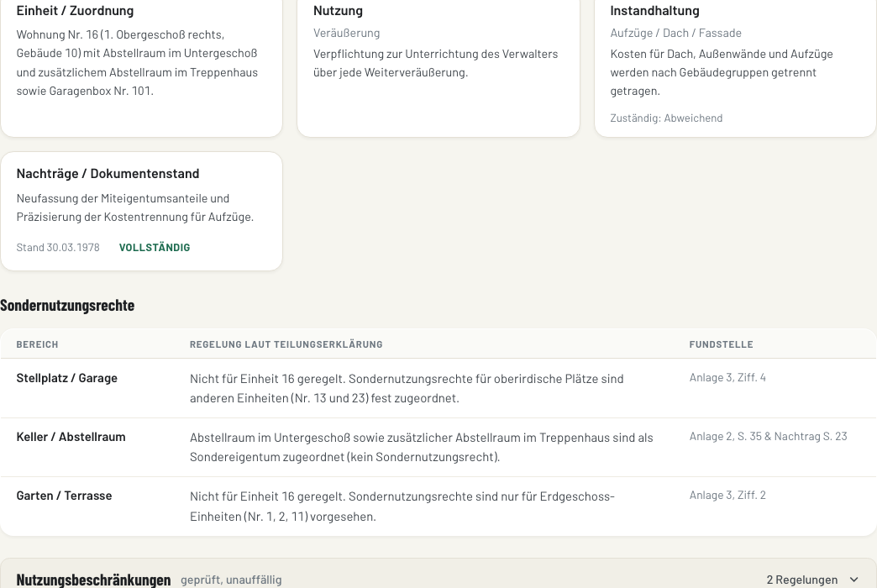Click the Erdgeschoss-Einheiten regulation text

pos(402,507)
